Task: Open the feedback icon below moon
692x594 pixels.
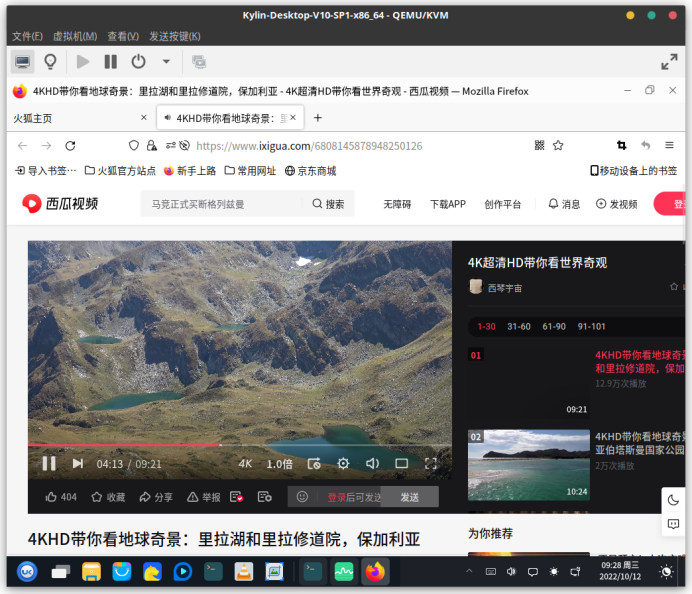Action: (x=673, y=524)
